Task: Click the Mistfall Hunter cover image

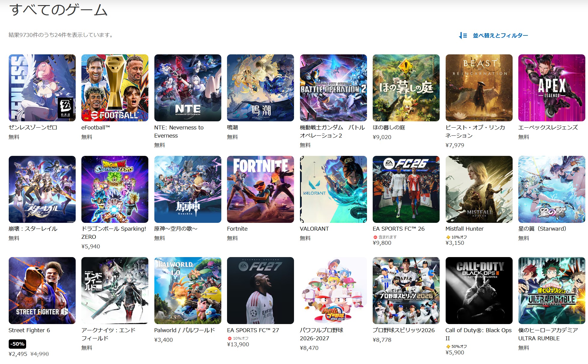Action: [x=479, y=189]
